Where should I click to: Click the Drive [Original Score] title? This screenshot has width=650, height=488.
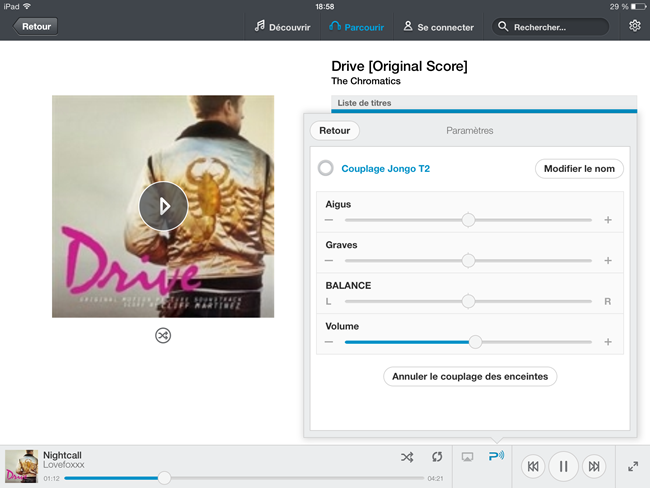tap(399, 66)
